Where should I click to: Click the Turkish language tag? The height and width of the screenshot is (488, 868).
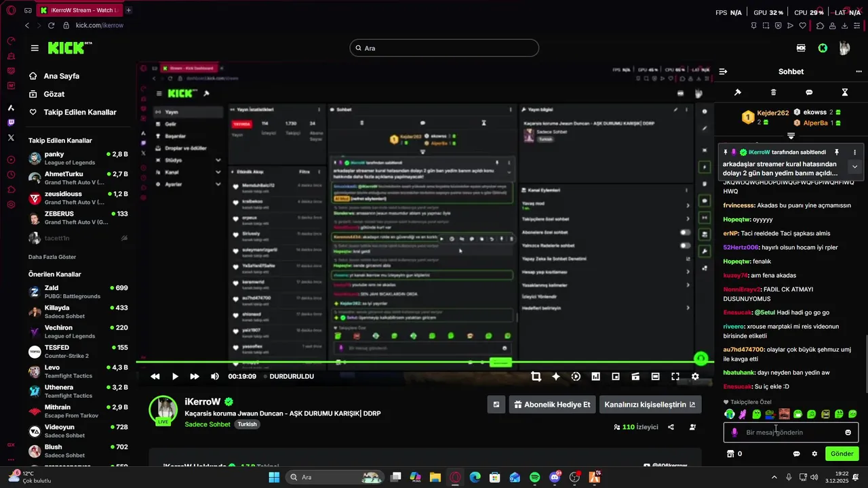click(247, 424)
